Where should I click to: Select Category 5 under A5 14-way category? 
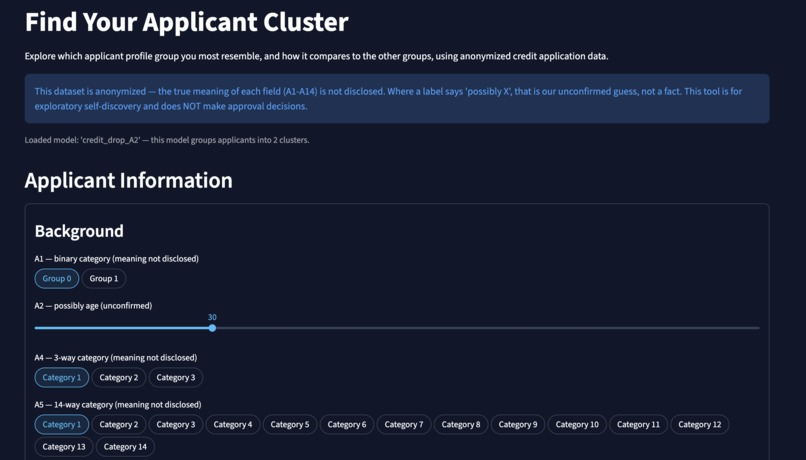pyautogui.click(x=290, y=425)
